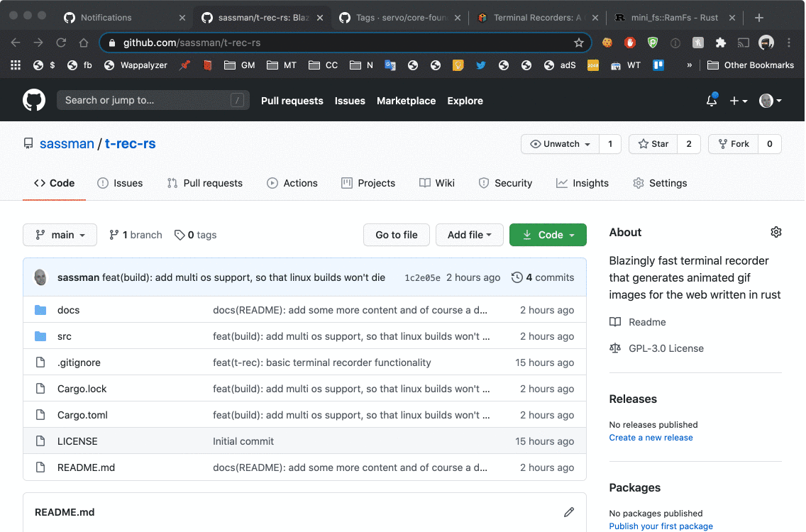Reload the current page
Viewport: 806px width, 532px height.
pyautogui.click(x=61, y=43)
